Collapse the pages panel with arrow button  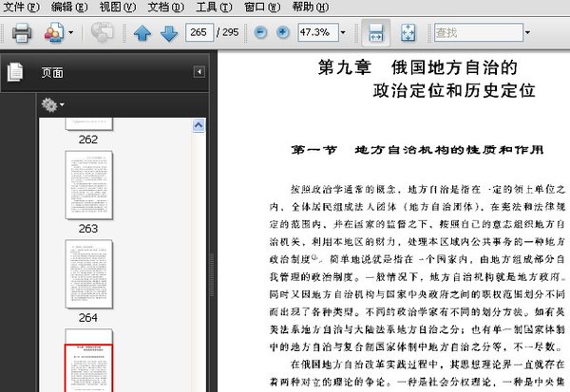(199, 72)
